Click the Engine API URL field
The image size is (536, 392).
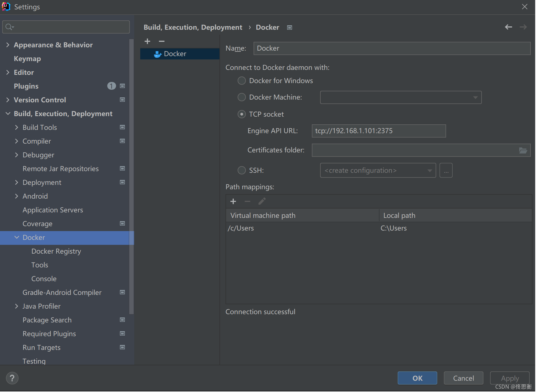[379, 131]
